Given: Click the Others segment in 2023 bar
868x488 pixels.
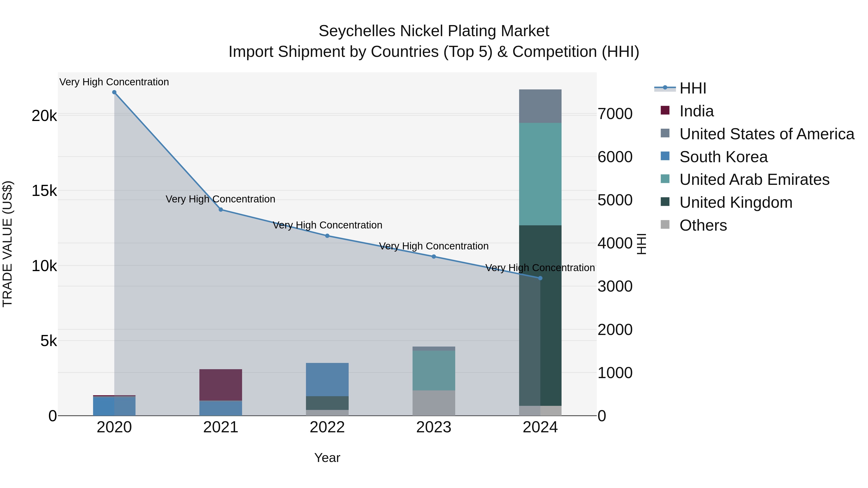Looking at the screenshot, I should point(434,403).
